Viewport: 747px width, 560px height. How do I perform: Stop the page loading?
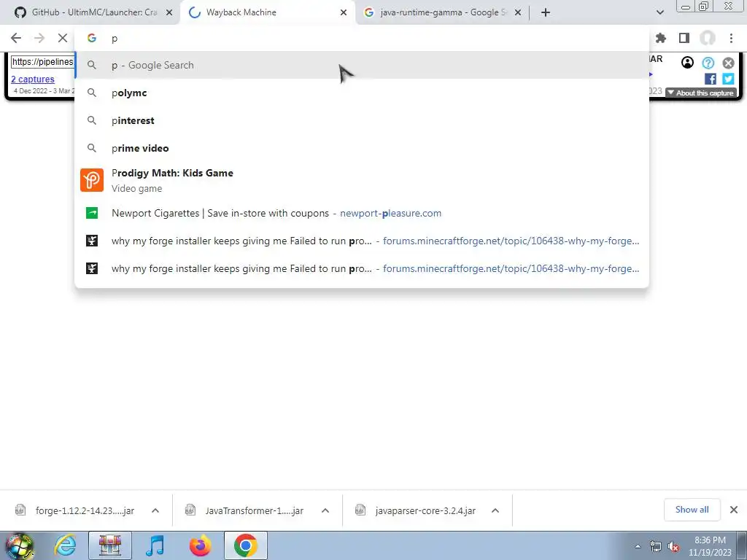coord(63,38)
